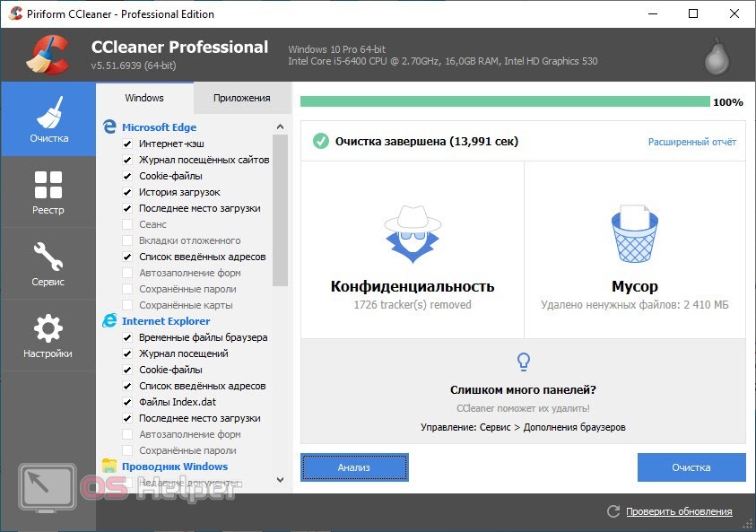This screenshot has height=532, width=756.
Task: Enable Сохранённые пароли under Internet Explorer
Action: click(x=127, y=450)
